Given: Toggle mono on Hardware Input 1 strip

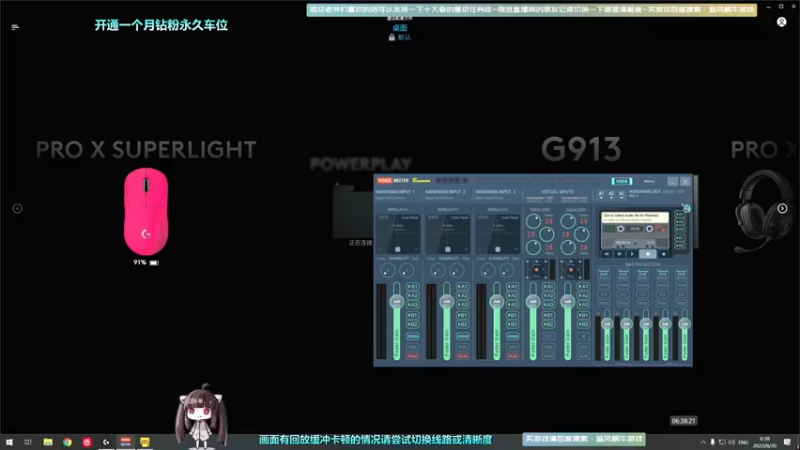Looking at the screenshot, I should 413,336.
